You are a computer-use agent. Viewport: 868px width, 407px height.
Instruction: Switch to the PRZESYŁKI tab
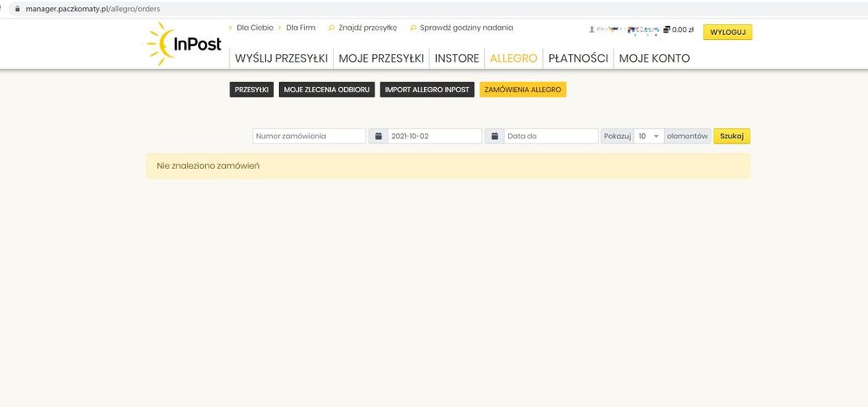coord(252,90)
